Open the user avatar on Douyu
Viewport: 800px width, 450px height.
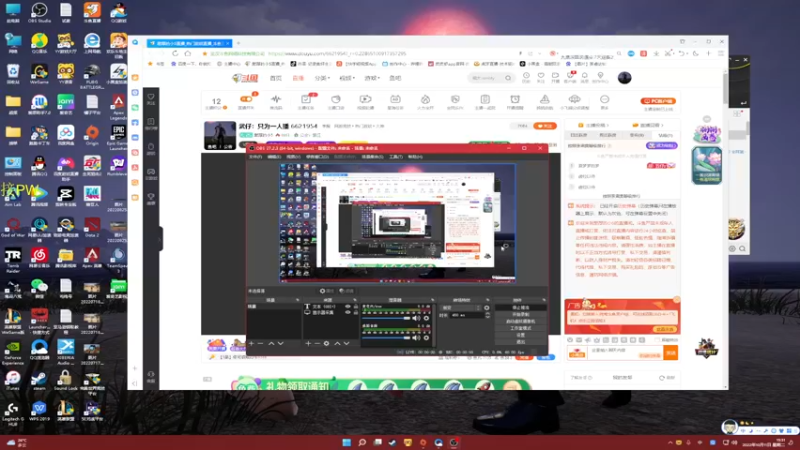click(x=624, y=78)
